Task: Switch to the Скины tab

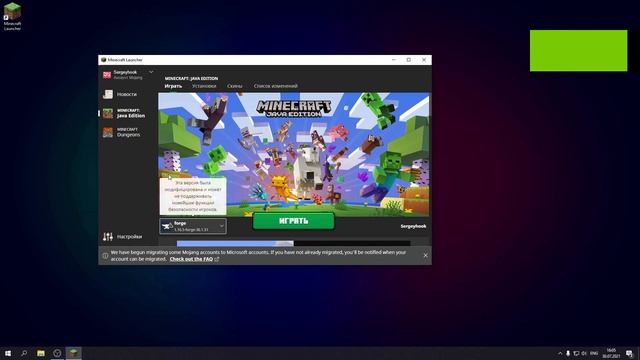Action: pos(235,86)
